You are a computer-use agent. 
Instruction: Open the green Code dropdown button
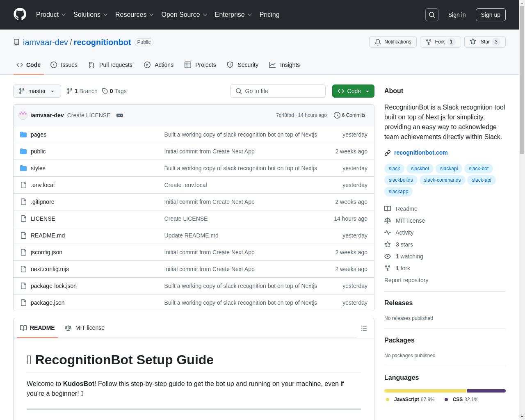[353, 91]
